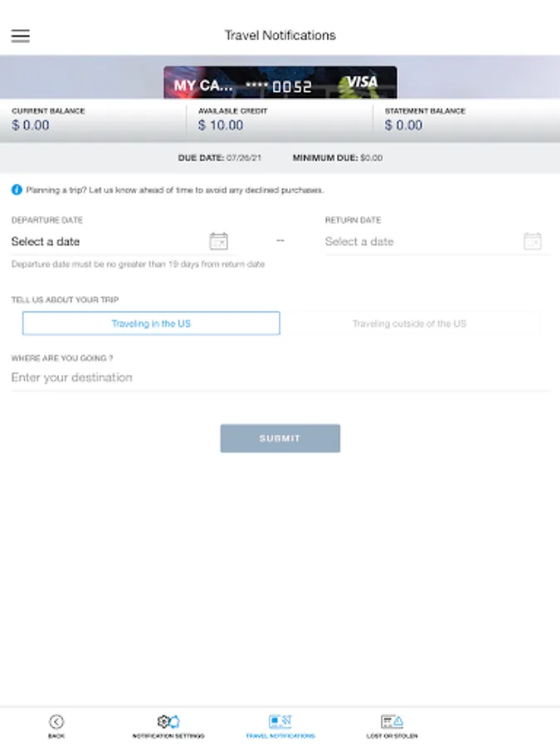This screenshot has height=747, width=560.
Task: Select the Travel Notifications tab icon
Action: [280, 721]
